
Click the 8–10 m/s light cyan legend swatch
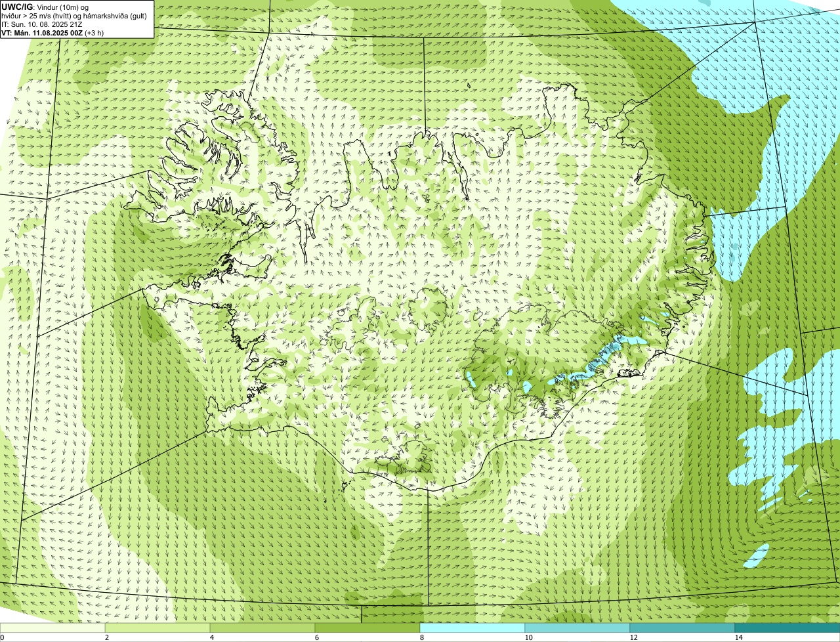[472, 628]
